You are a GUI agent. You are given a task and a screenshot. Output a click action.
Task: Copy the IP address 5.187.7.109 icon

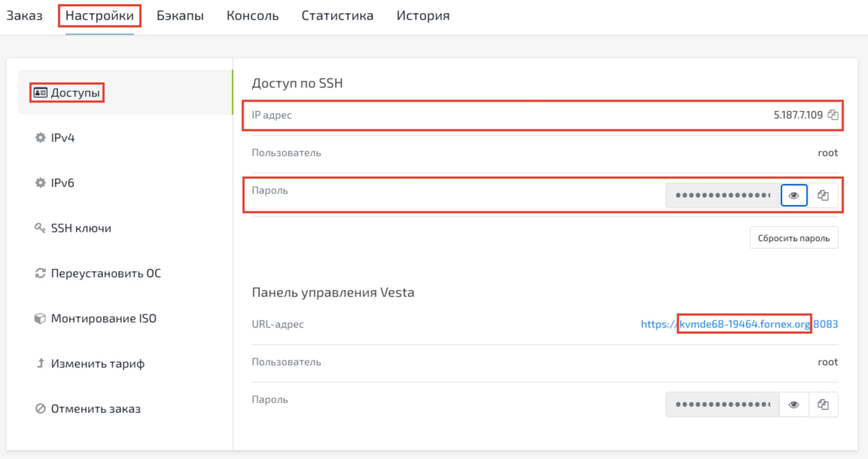click(833, 115)
